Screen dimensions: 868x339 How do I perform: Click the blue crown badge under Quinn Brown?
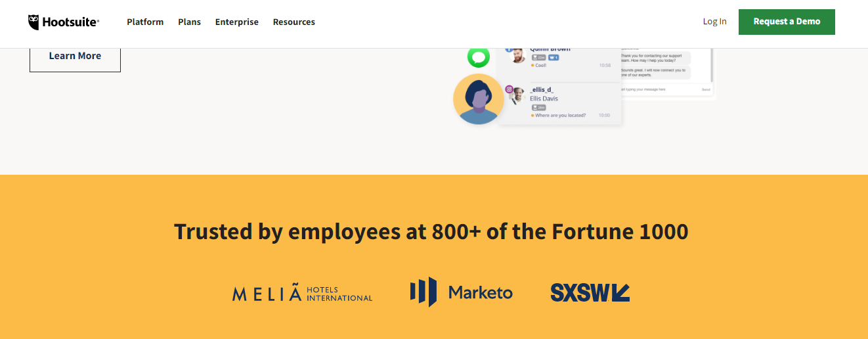click(553, 58)
